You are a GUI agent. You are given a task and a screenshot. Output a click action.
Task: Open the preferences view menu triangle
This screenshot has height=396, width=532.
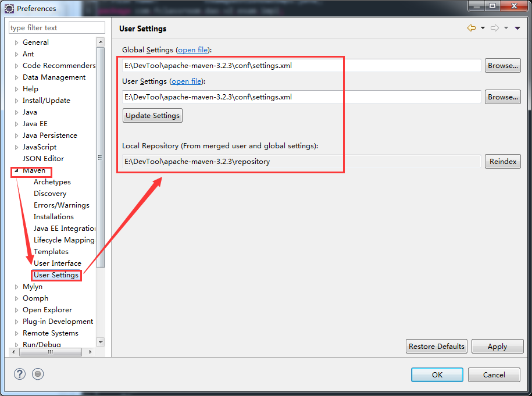[x=517, y=28]
